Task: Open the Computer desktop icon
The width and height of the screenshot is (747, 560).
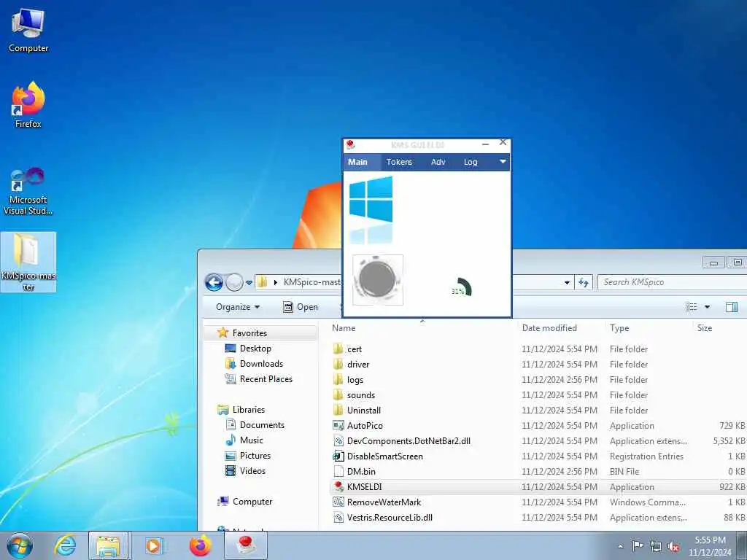Action: (x=28, y=31)
